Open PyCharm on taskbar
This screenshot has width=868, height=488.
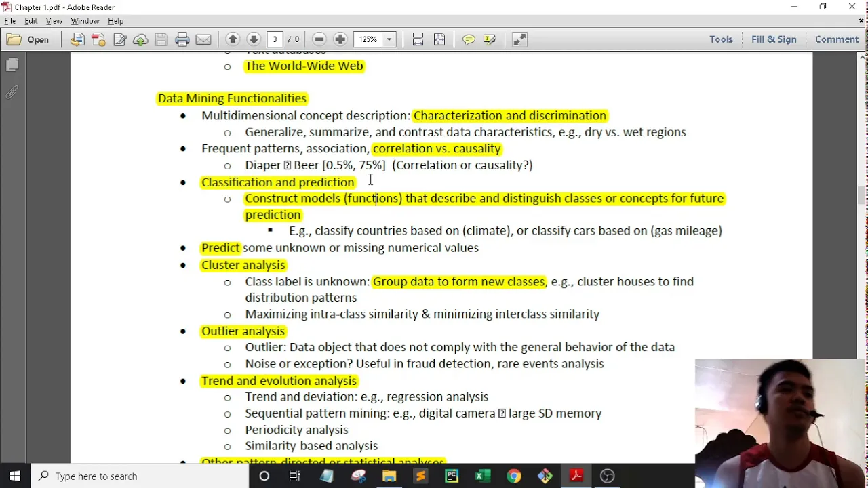pyautogui.click(x=452, y=476)
